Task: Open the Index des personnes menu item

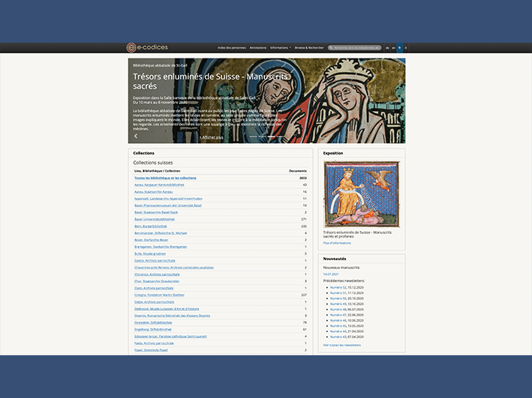Action: [232, 48]
